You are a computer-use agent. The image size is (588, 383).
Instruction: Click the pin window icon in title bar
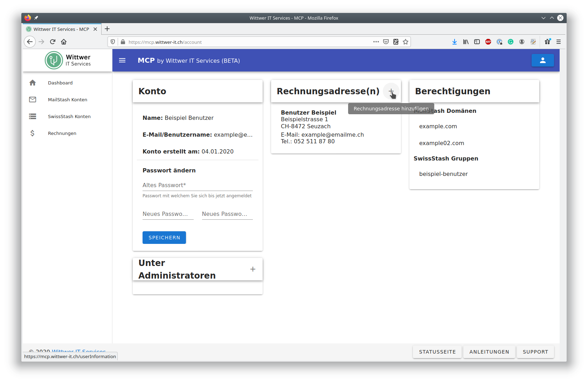click(36, 18)
